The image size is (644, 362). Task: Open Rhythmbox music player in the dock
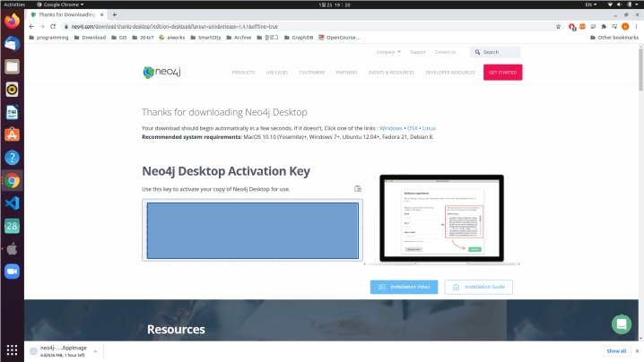(12, 90)
